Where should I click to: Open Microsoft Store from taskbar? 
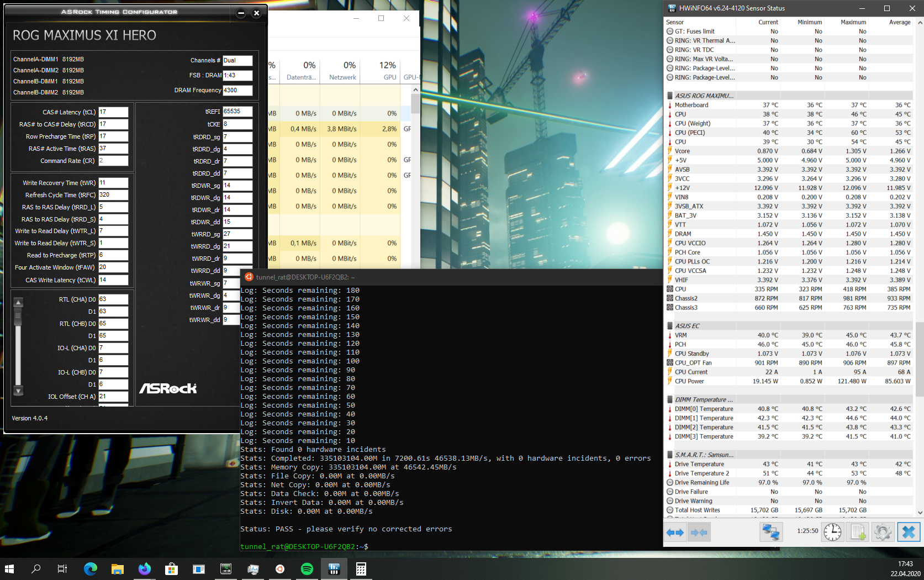pyautogui.click(x=171, y=568)
